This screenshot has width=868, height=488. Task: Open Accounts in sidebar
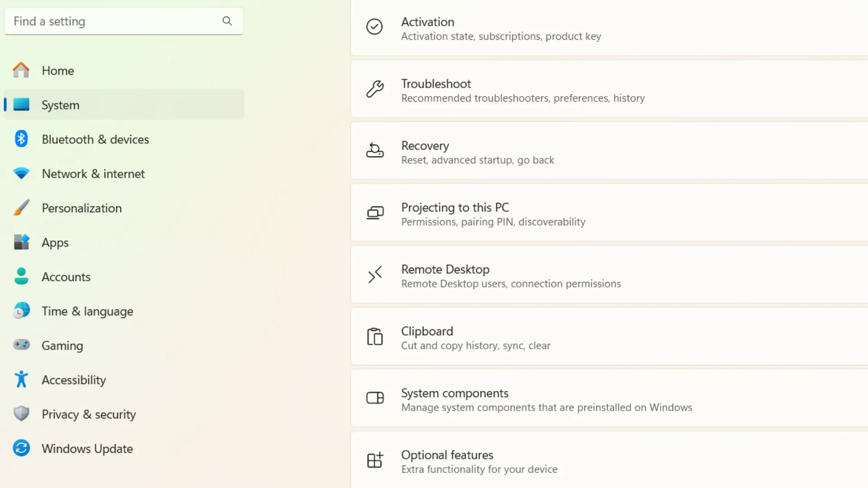coord(66,277)
